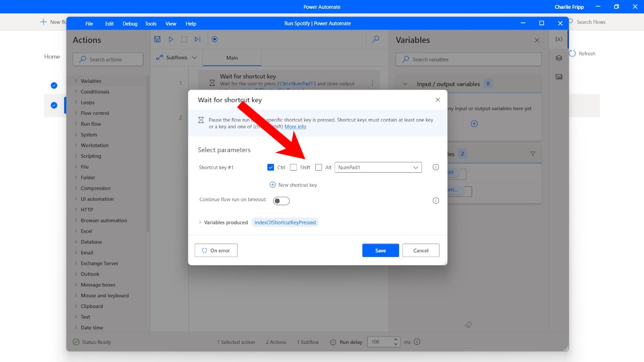Open search with the magnifier icon in toolbar

tap(375, 39)
